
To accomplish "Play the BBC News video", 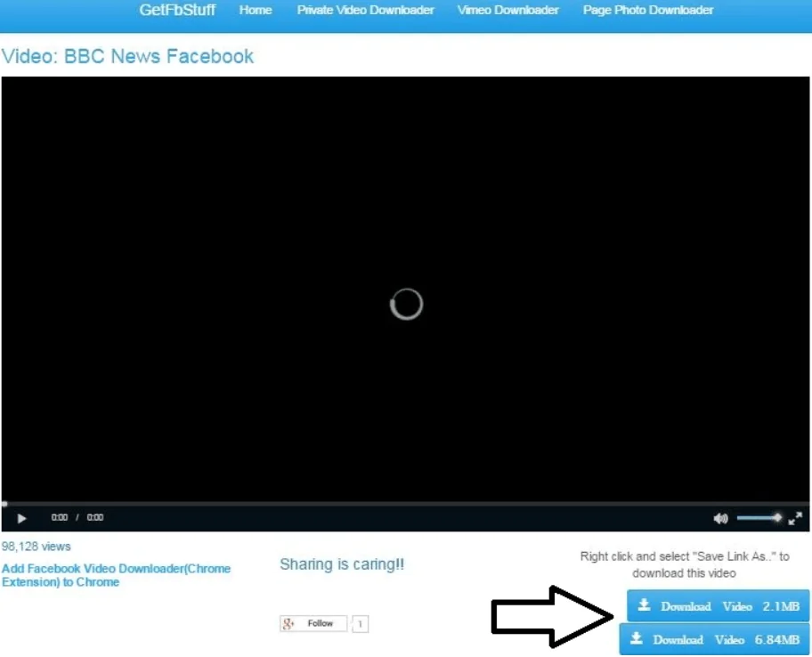I will 21,518.
